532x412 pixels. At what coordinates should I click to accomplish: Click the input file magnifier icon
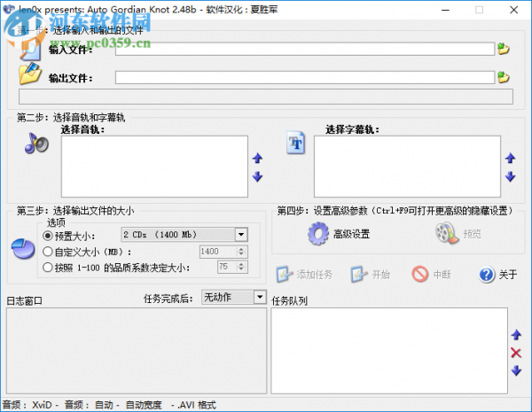(30, 50)
